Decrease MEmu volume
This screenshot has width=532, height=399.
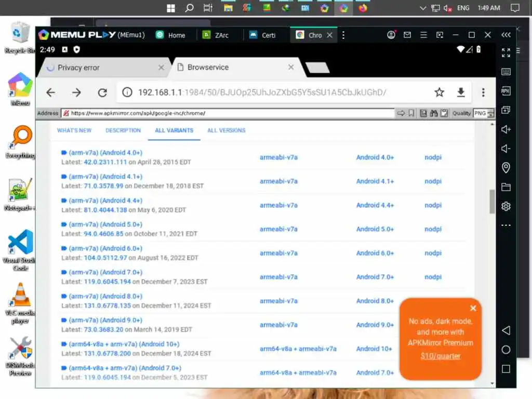[506, 148]
